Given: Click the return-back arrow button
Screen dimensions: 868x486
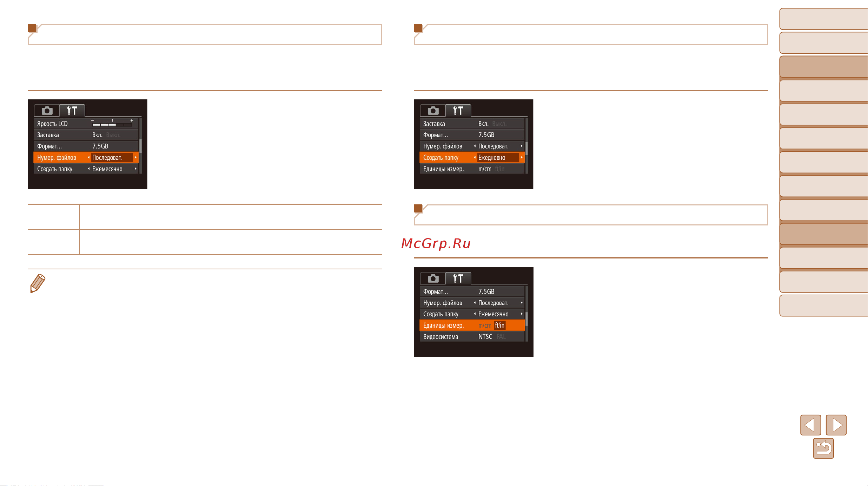Looking at the screenshot, I should tap(823, 448).
